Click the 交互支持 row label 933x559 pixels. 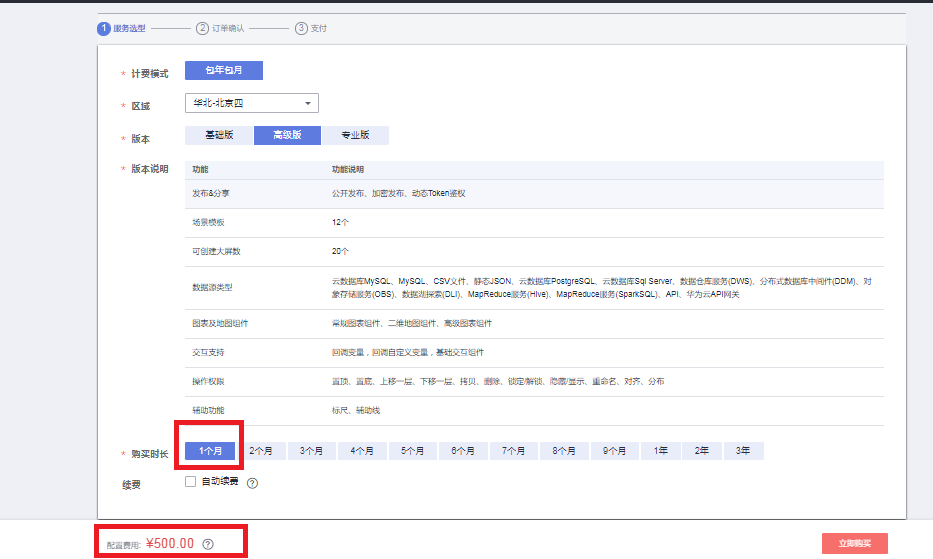point(208,353)
